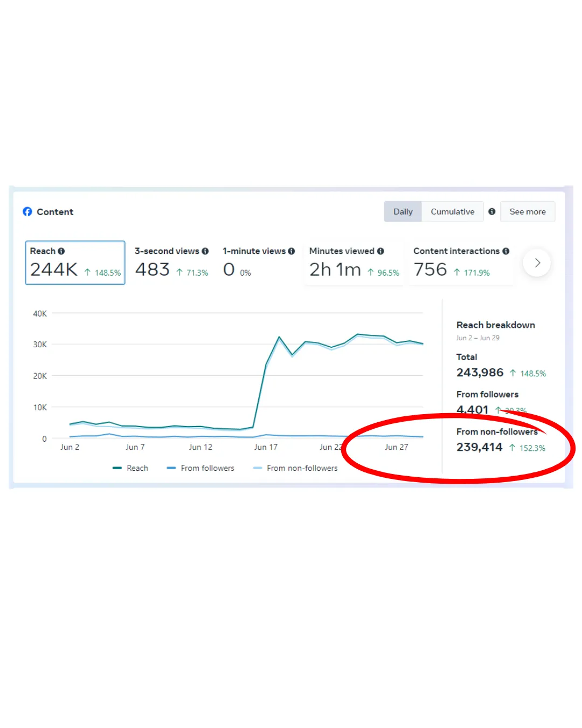The width and height of the screenshot is (582, 728).
Task: Click the Jun 17 axis label
Action: (x=266, y=447)
